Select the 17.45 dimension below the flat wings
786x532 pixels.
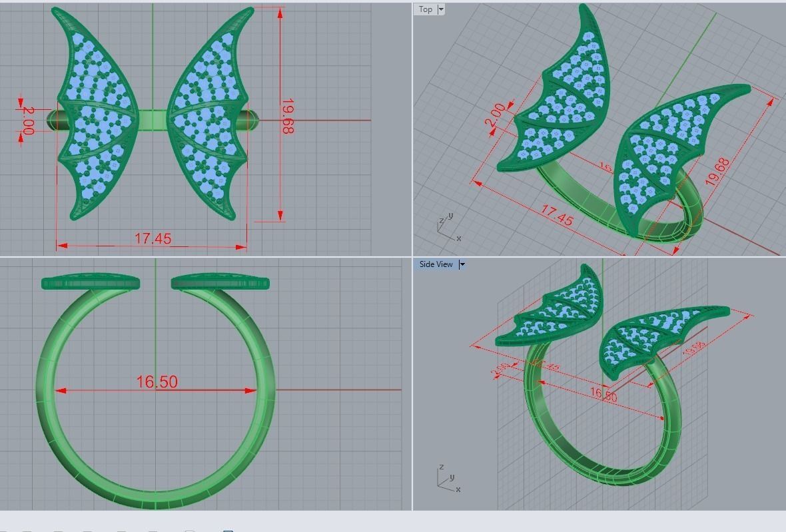[x=153, y=238]
